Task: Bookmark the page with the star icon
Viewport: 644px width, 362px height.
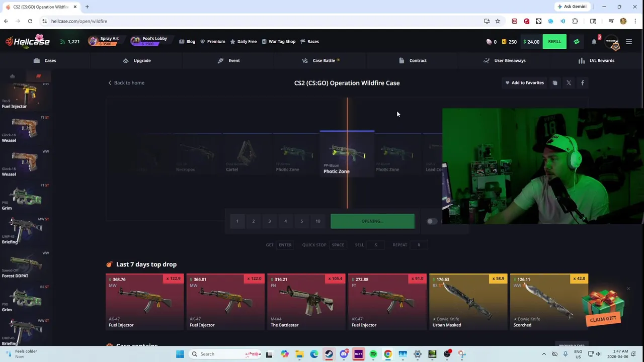Action: pyautogui.click(x=498, y=21)
